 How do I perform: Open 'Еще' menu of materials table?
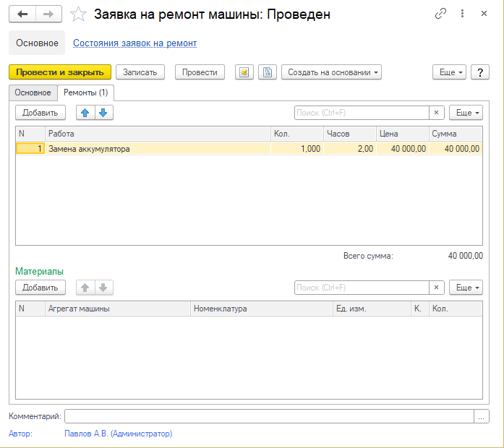[x=466, y=288]
